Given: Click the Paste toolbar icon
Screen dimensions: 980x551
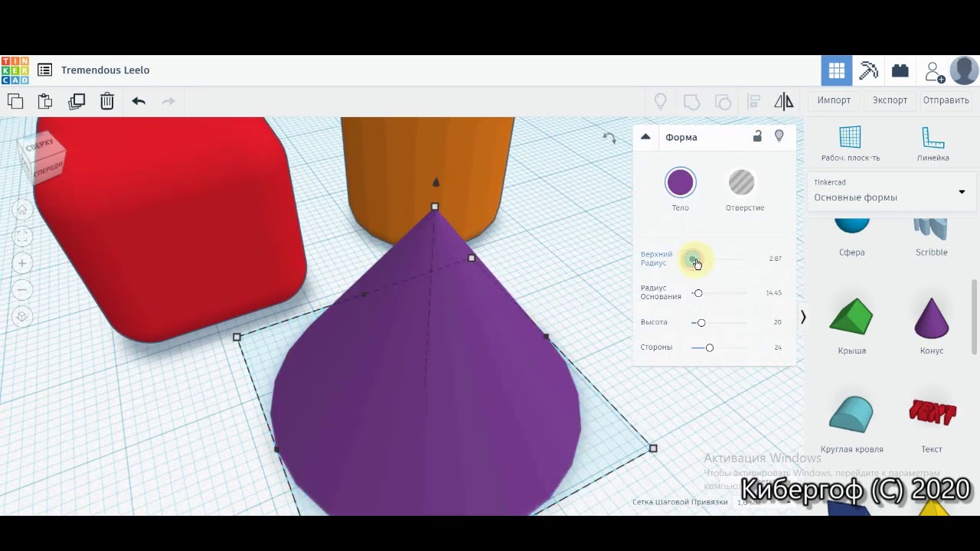Looking at the screenshot, I should [x=45, y=101].
